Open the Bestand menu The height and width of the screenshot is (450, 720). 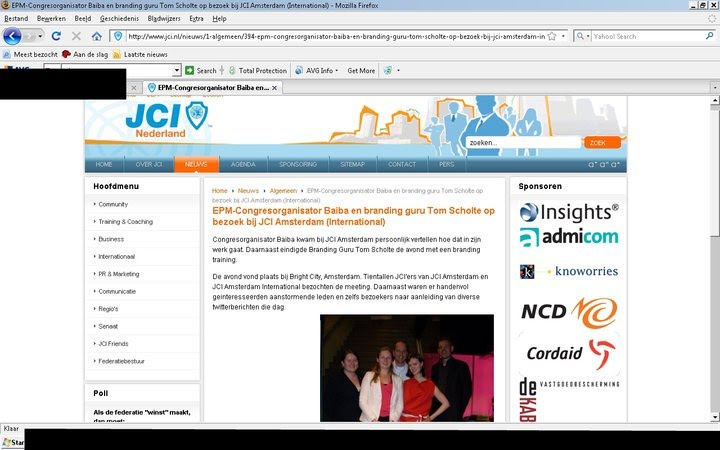(16, 18)
